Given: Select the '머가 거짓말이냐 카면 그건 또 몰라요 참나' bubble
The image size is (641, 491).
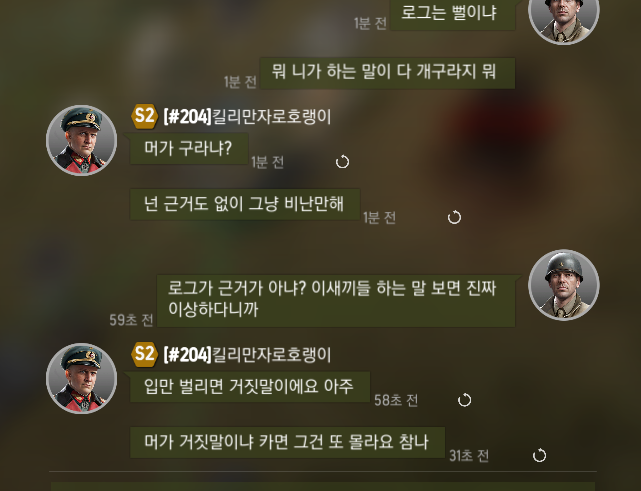Looking at the screenshot, I should (x=287, y=442).
